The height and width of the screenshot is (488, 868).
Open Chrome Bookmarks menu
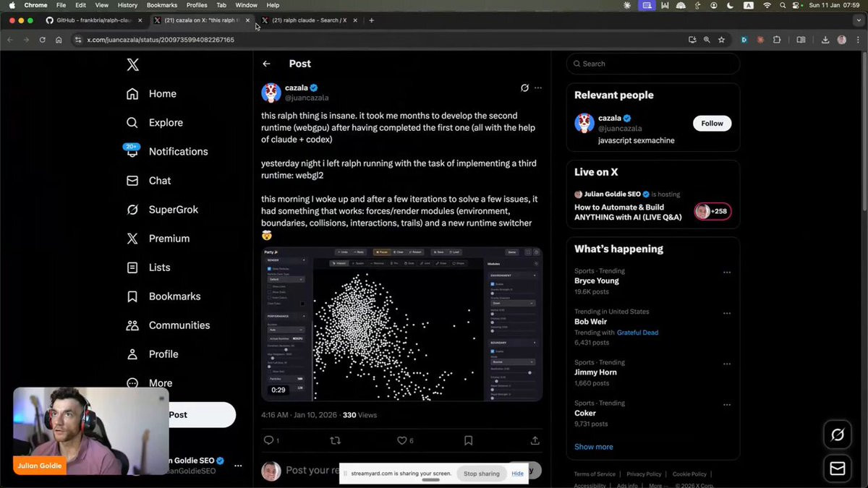[161, 5]
